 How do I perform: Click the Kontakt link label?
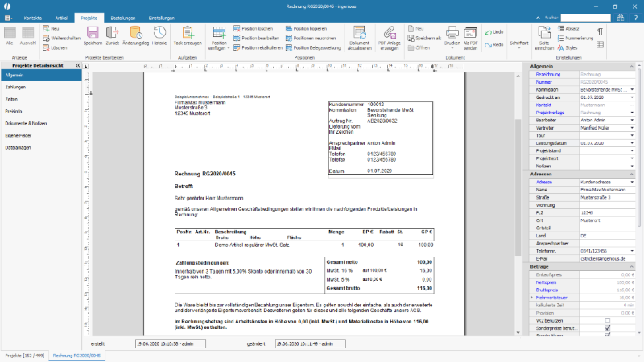coord(543,105)
